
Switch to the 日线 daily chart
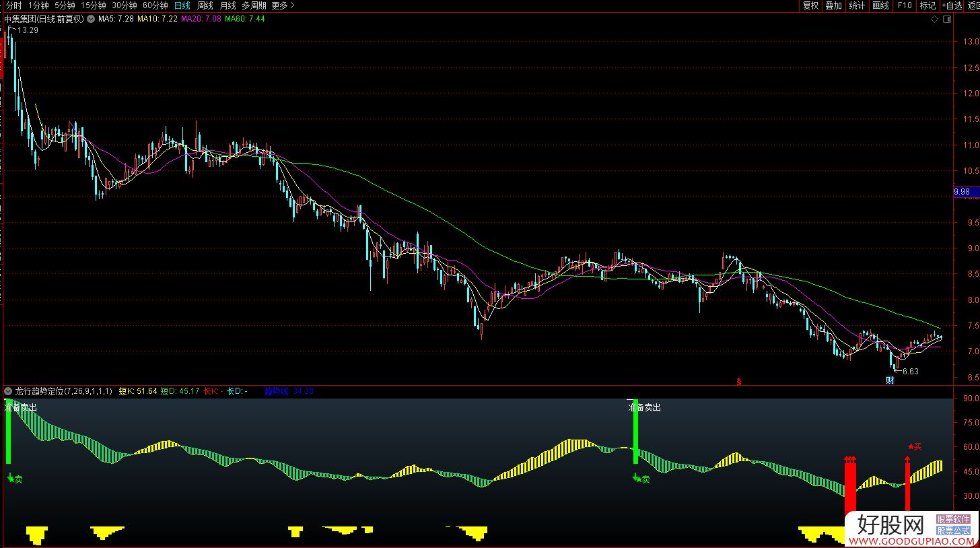point(182,5)
